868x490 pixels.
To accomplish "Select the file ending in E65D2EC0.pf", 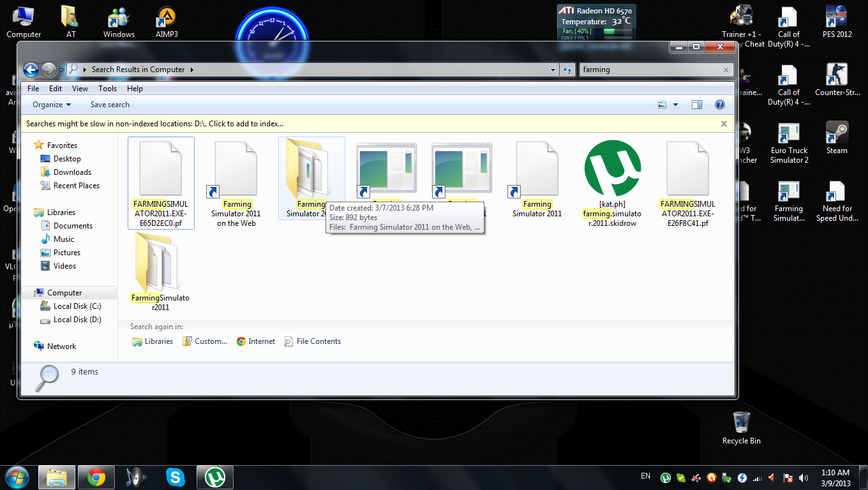I will 161,183.
